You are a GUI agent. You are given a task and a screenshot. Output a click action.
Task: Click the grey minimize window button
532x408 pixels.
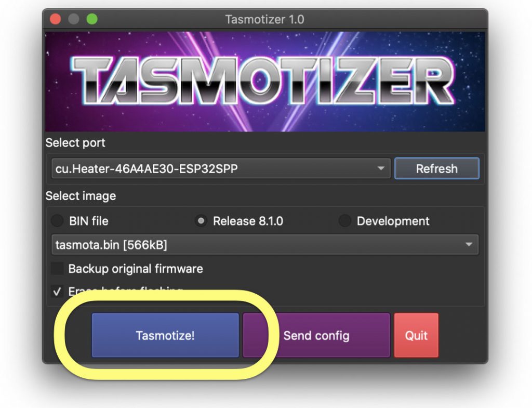74,19
